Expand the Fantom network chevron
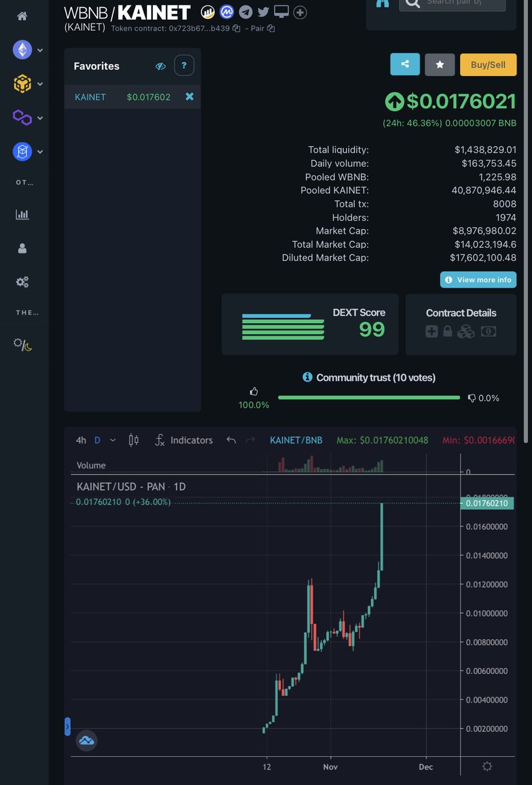This screenshot has width=532, height=785. (x=41, y=152)
